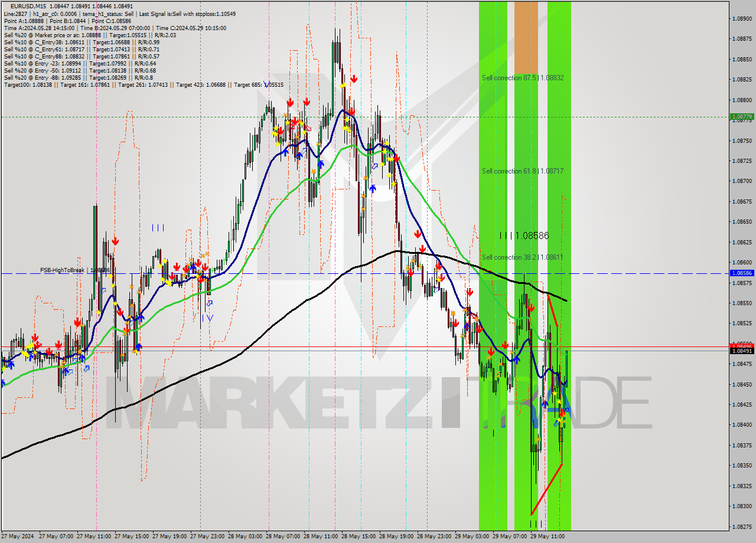
Task: Click the 1.08675 price axis label
Action: click(x=742, y=201)
